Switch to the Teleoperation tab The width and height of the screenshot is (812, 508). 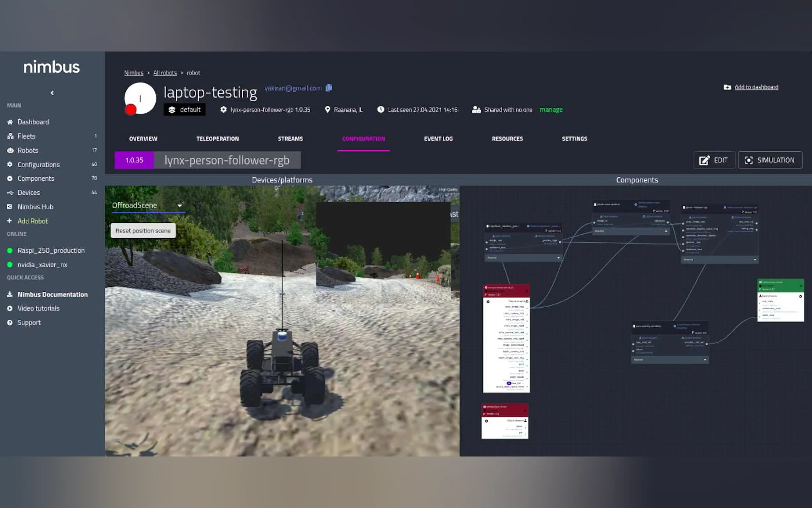coord(217,139)
